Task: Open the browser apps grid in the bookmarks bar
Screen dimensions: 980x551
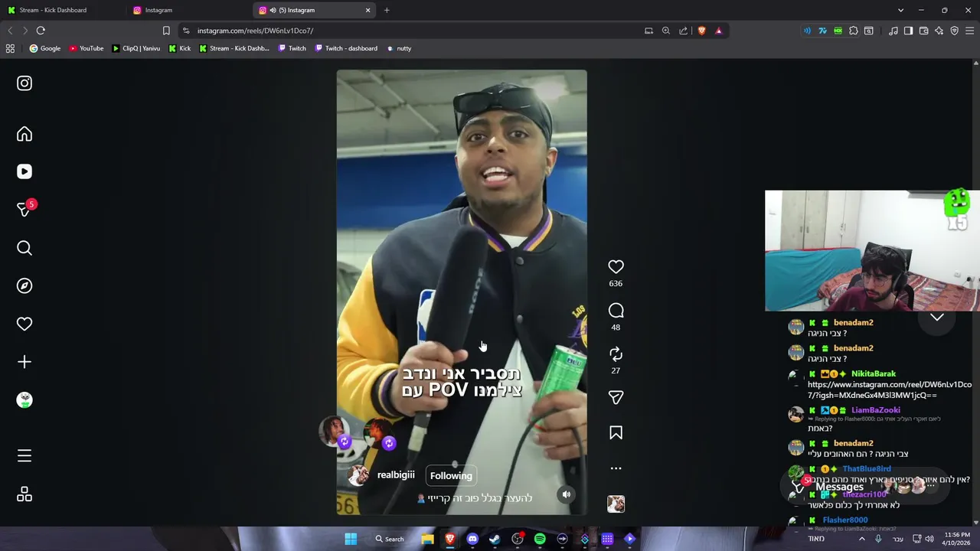Action: pyautogui.click(x=10, y=48)
